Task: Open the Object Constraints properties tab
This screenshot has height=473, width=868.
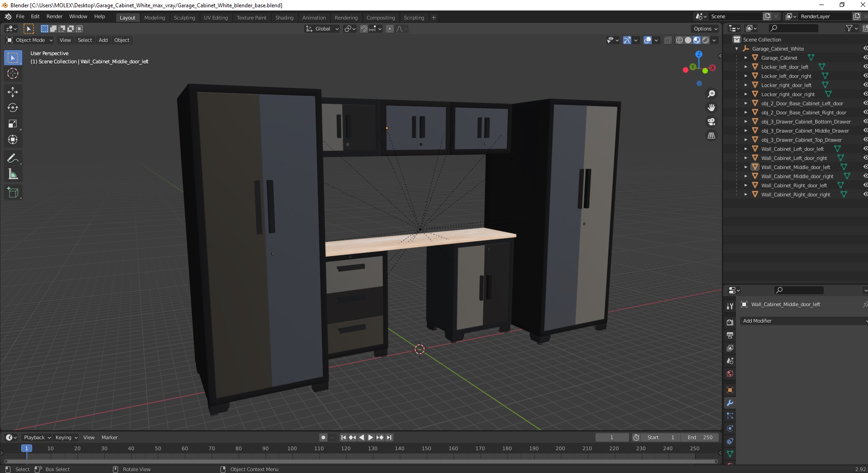Action: pyautogui.click(x=730, y=441)
